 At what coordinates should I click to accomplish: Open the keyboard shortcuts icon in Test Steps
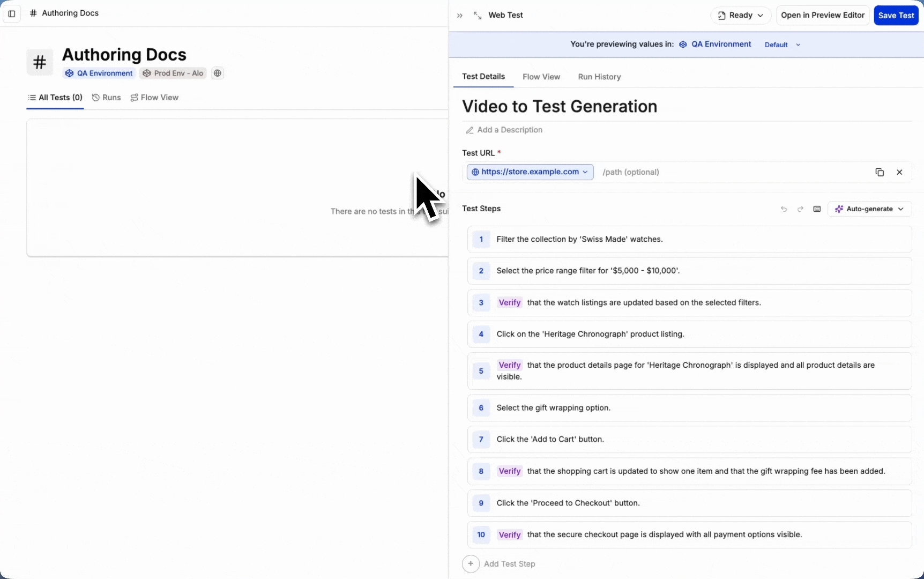[x=817, y=209]
